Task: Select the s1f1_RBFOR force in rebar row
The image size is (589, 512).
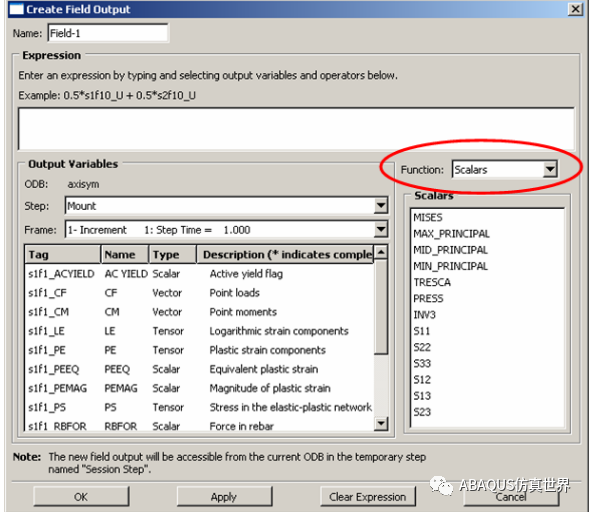Action: (199, 426)
